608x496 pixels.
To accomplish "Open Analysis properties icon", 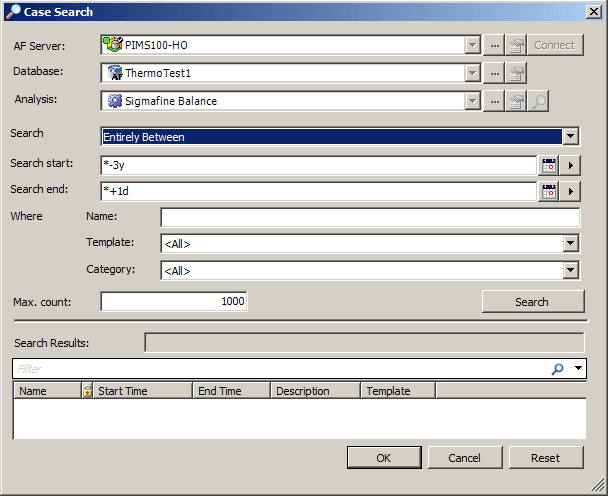I will [x=516, y=102].
